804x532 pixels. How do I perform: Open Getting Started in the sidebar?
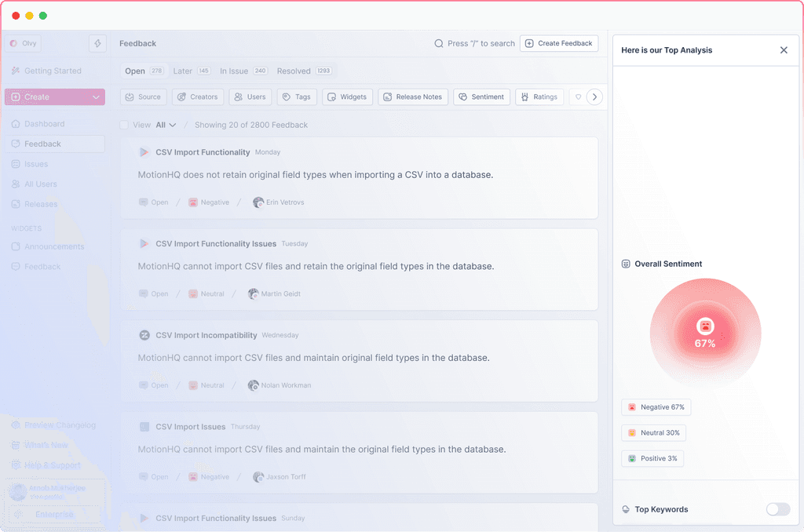(x=46, y=71)
